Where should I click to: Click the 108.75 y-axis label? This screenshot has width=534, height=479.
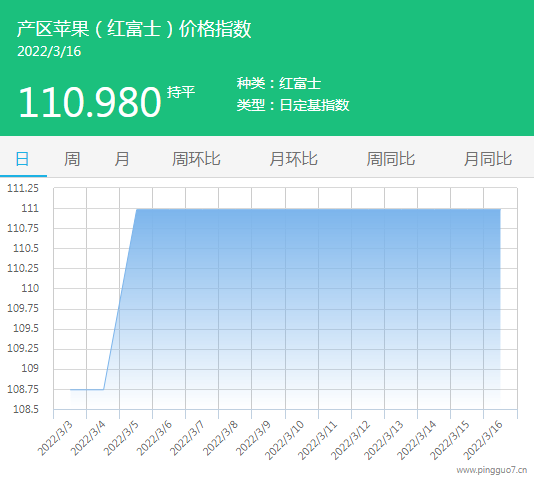[23, 389]
